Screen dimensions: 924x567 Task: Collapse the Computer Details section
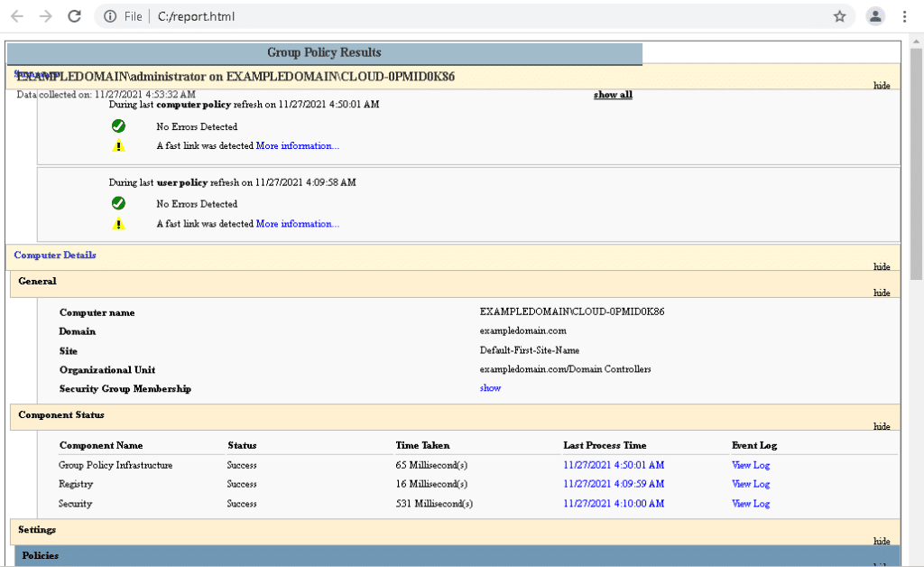click(x=882, y=266)
